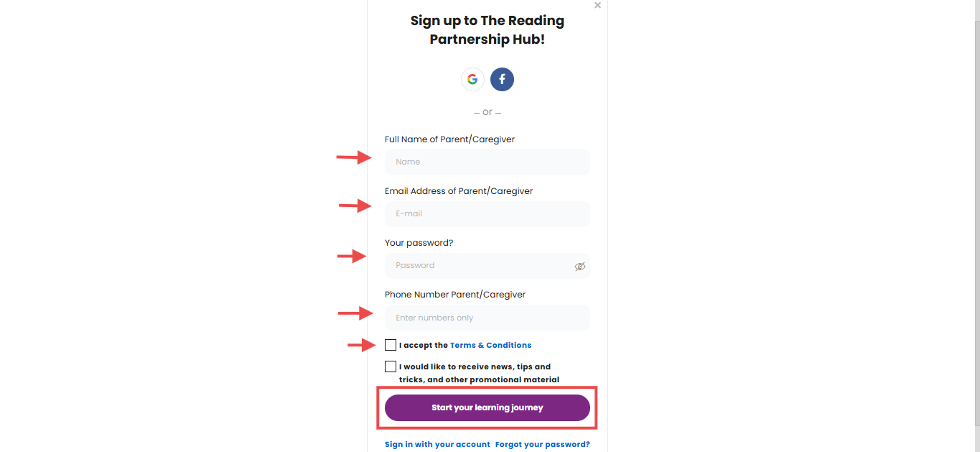Click the 'Phone Number Parent/Caregiver' label
Viewport: 980px width, 452px height.
pos(455,295)
